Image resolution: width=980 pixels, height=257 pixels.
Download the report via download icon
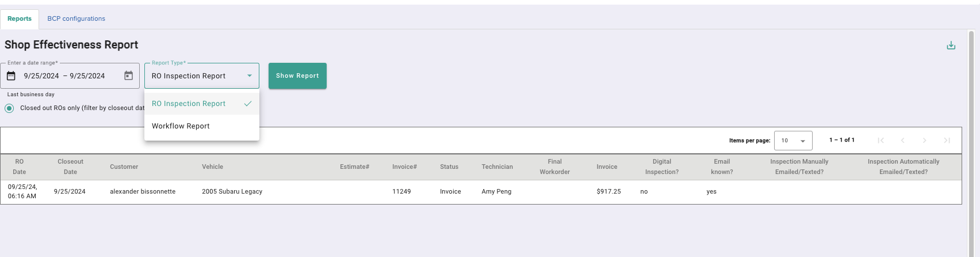pyautogui.click(x=951, y=46)
